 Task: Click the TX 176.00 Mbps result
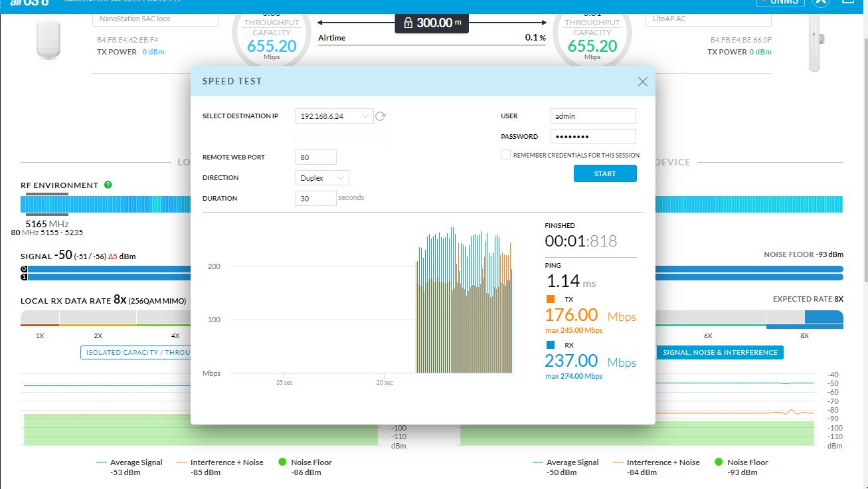590,315
